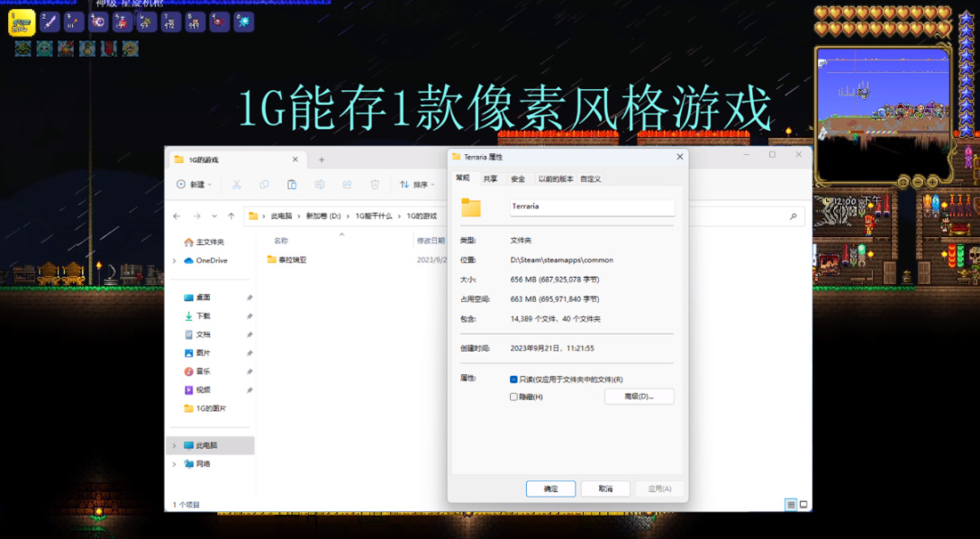980x539 pixels.
Task: Zoom in the minimap with plus button
Action: pyautogui.click(x=932, y=182)
